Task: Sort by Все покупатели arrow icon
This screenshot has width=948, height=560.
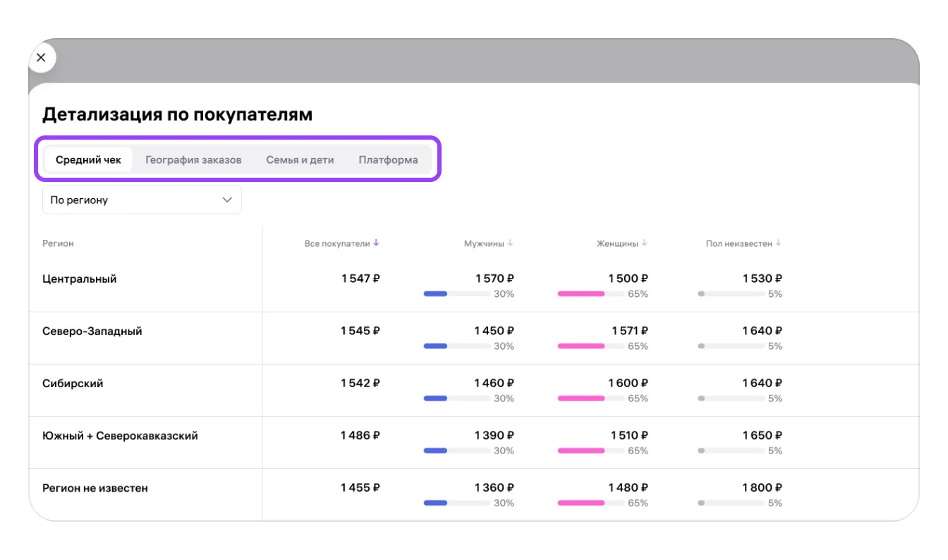Action: coord(376,243)
